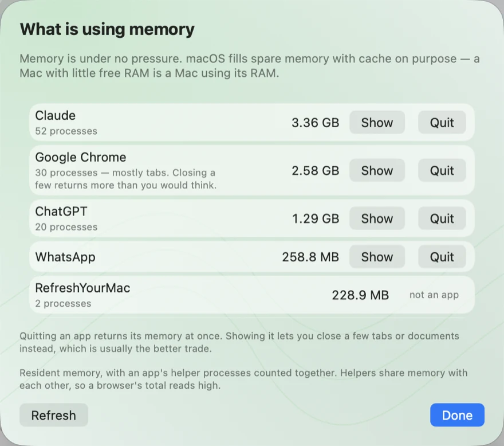Screen dimensions: 504x446
Task: Click the 228.9 MB memory value
Action: [x=360, y=295]
